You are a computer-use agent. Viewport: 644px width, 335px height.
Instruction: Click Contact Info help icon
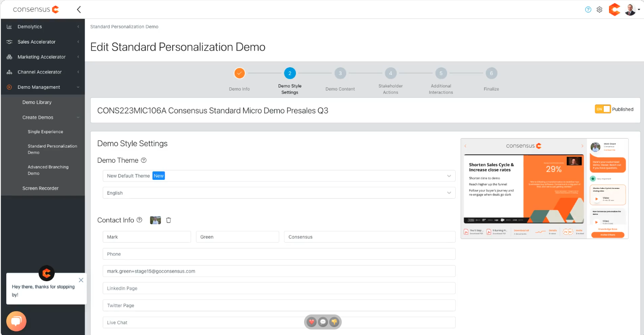139,220
